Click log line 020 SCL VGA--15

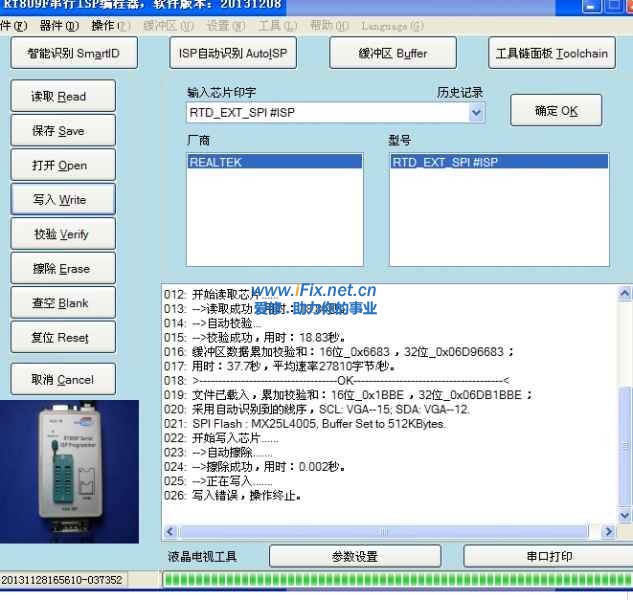(317, 409)
